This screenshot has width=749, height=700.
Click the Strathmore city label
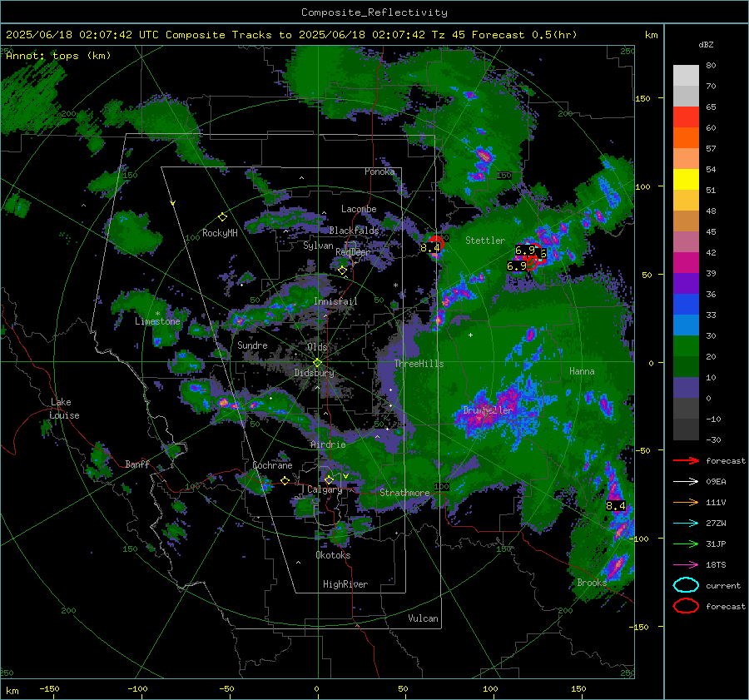[404, 493]
